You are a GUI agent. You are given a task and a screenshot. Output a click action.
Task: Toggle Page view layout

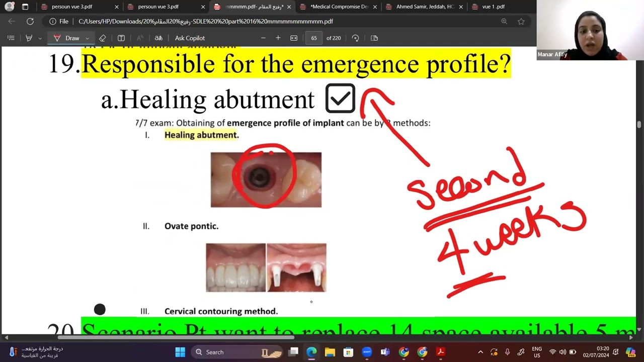[x=374, y=38]
